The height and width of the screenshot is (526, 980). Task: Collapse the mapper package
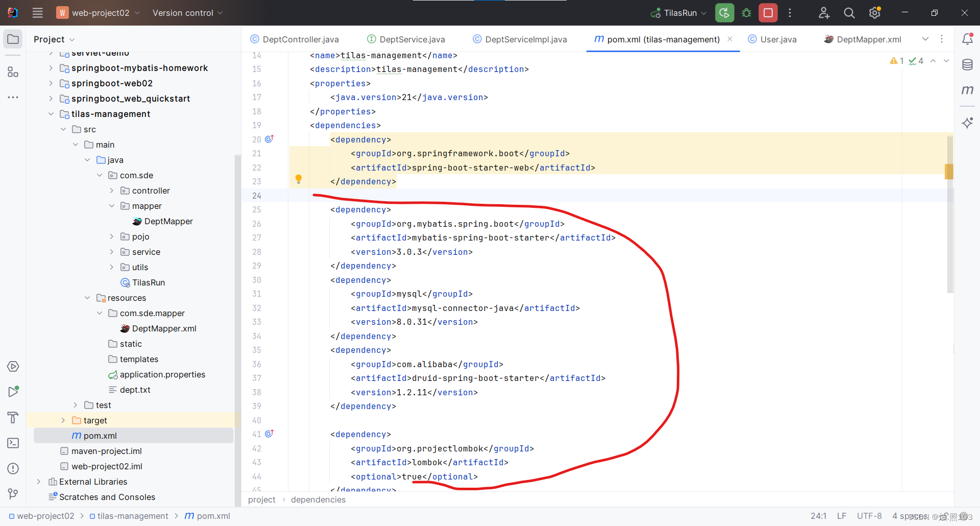click(x=112, y=206)
